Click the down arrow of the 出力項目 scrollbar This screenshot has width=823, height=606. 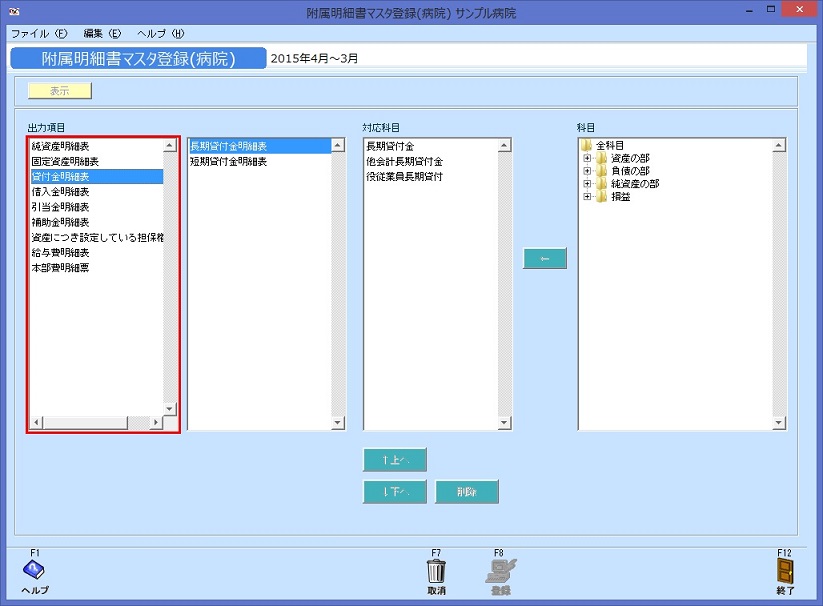(x=168, y=408)
